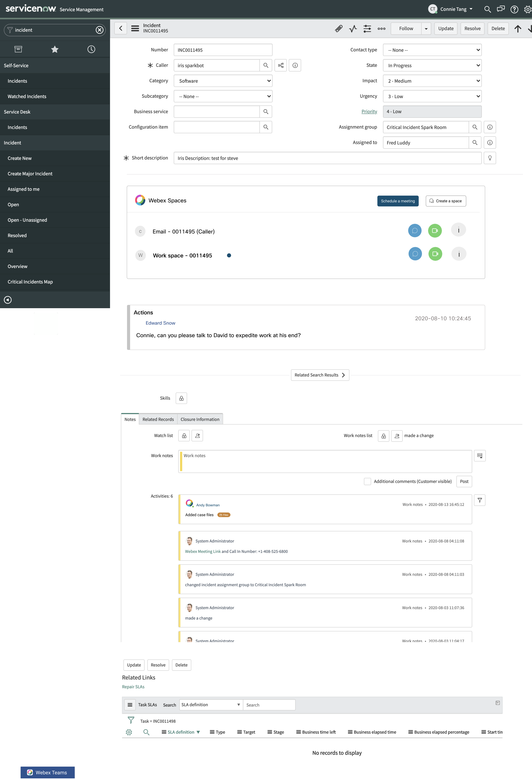This screenshot has width=532, height=780.
Task: Add me to Watch list
Action: (198, 436)
